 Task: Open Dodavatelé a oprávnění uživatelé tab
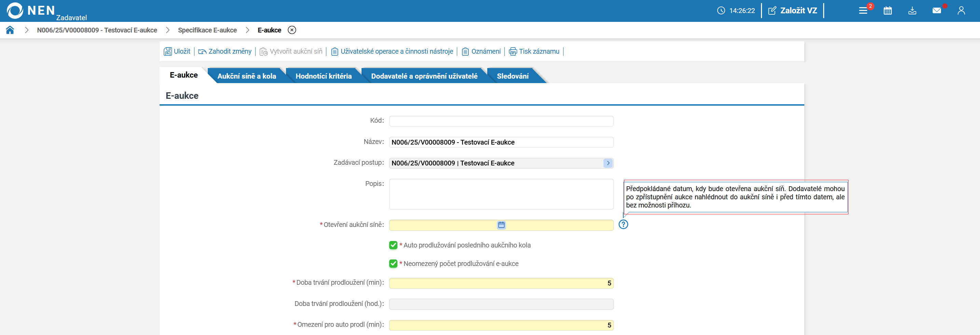(x=424, y=76)
